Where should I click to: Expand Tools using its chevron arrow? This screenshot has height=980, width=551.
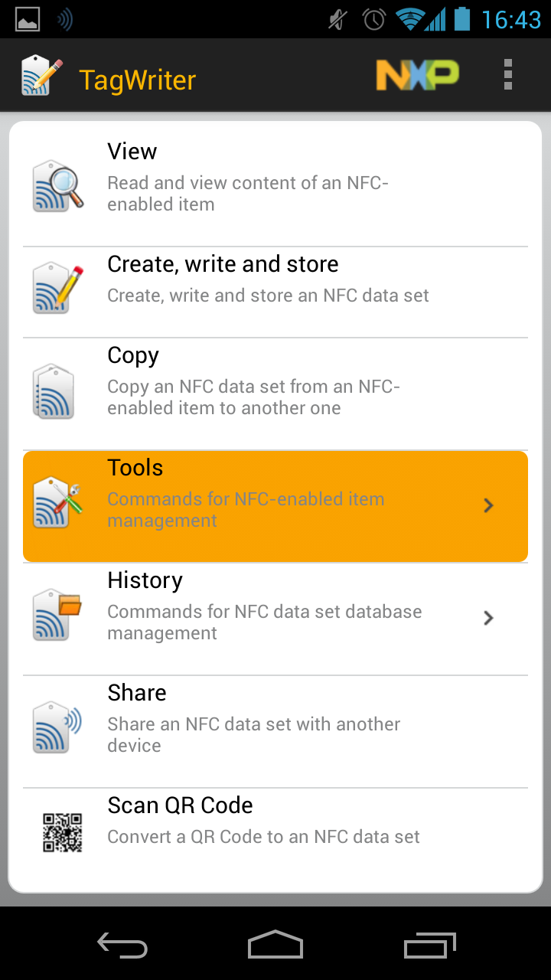[489, 505]
